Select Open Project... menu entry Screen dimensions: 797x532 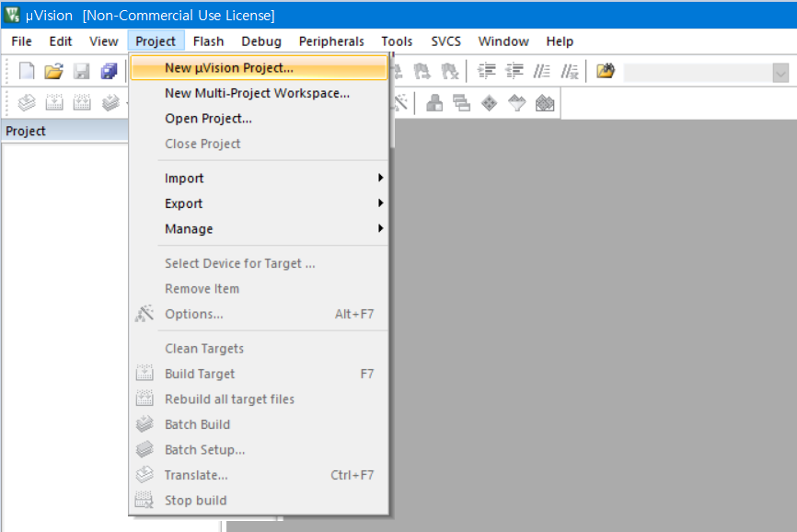[x=259, y=119]
